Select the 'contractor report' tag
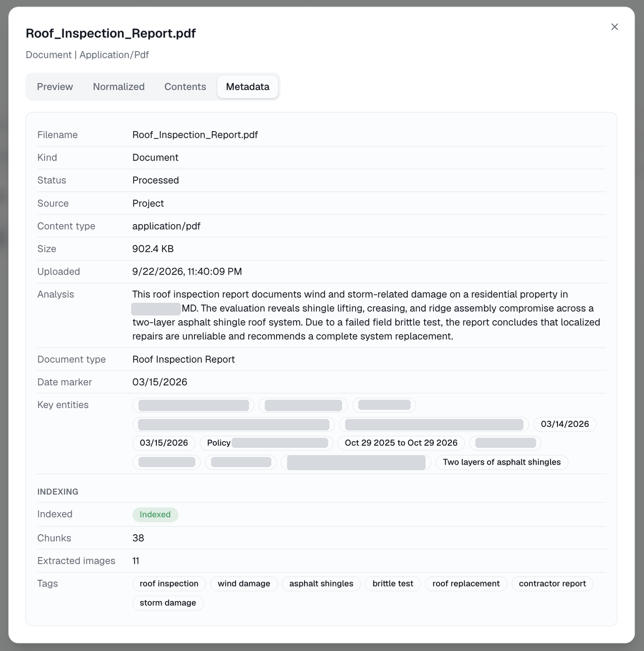This screenshot has width=644, height=651. click(x=552, y=583)
